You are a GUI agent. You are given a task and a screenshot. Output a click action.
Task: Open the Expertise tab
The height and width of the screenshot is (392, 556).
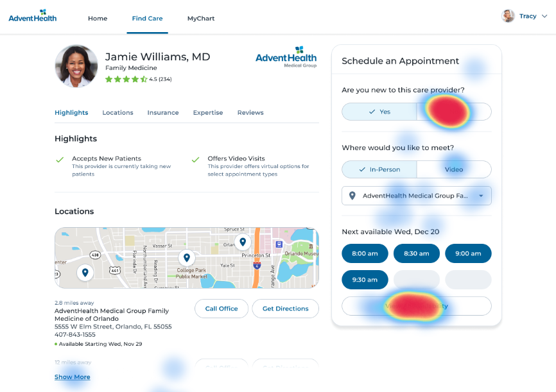(x=208, y=113)
